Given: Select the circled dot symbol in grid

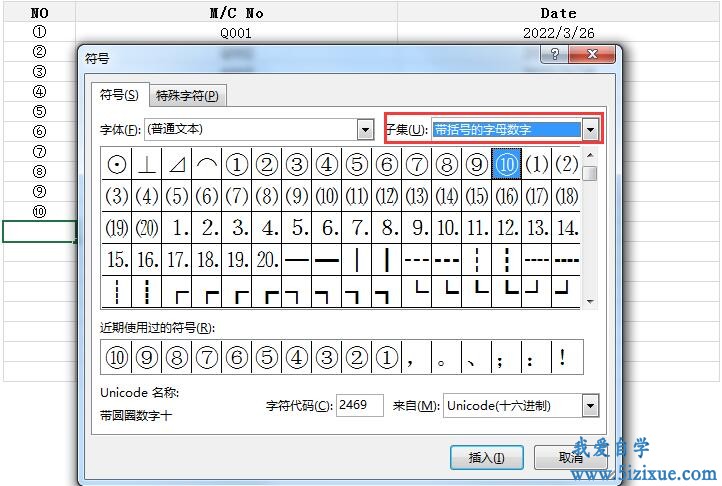Looking at the screenshot, I should [116, 164].
